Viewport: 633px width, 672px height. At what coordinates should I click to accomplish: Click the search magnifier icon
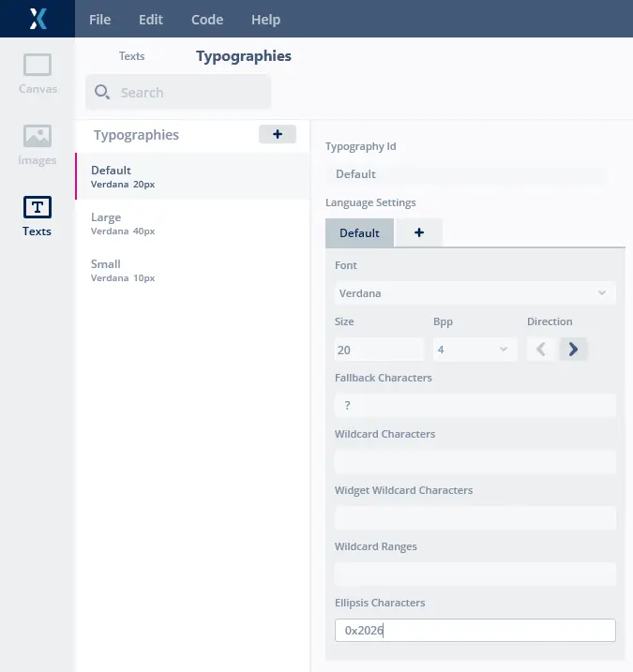click(x=103, y=92)
